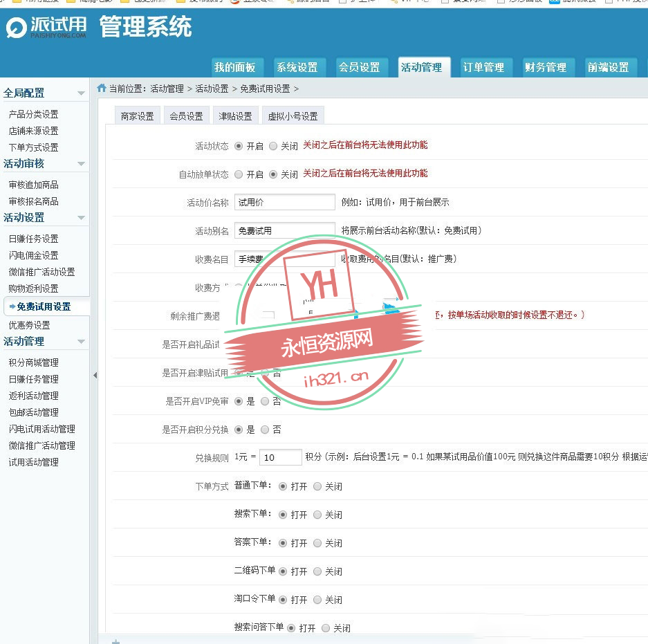Select 是 for 是否开启VIP免审
The width and height of the screenshot is (648, 644).
(x=239, y=401)
